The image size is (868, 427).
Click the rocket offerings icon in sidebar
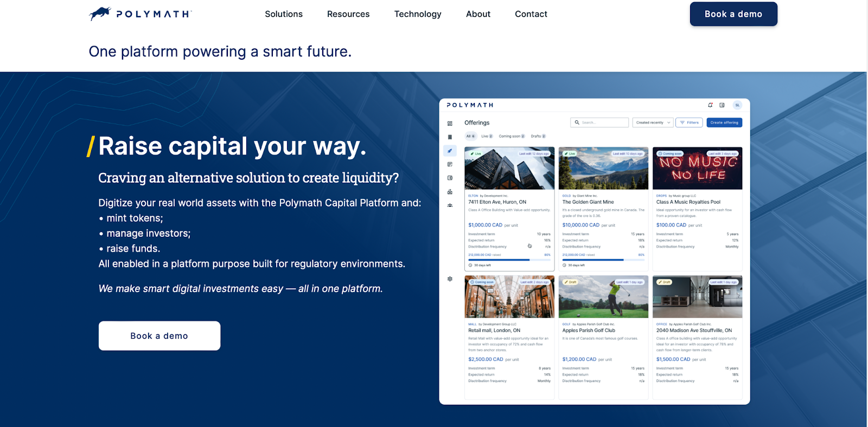(x=450, y=151)
